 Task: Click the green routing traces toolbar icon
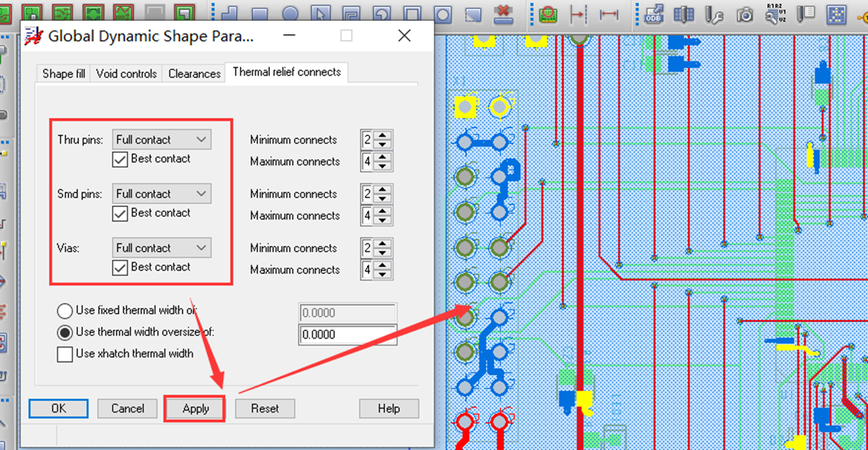point(63,12)
